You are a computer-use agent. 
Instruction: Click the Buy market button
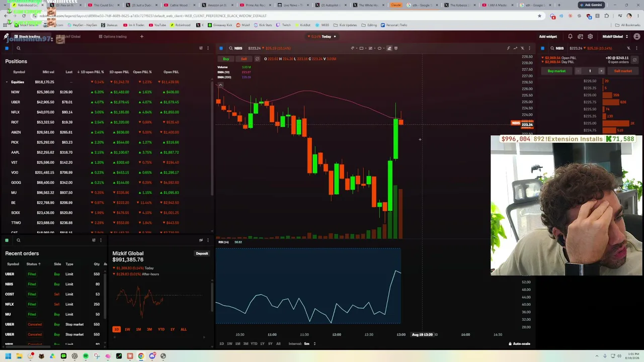pyautogui.click(x=556, y=71)
